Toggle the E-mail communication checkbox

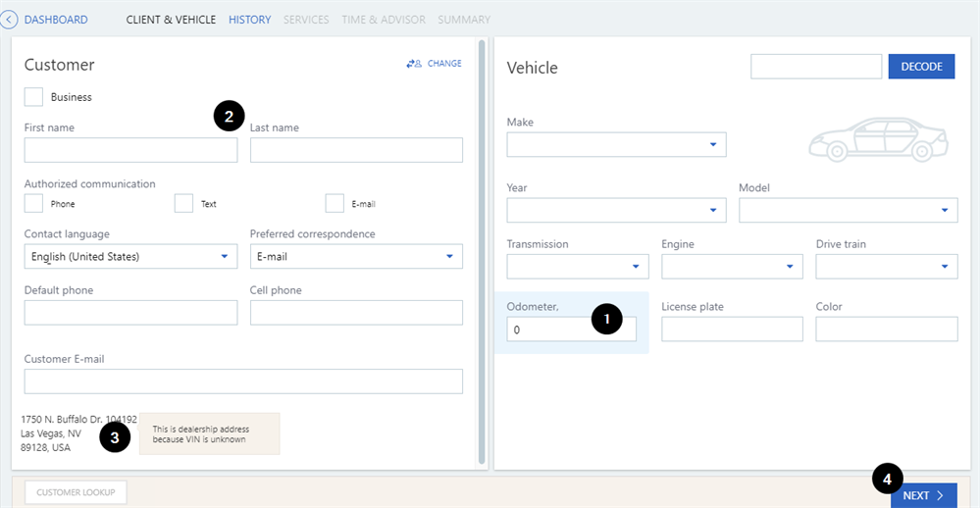[335, 203]
